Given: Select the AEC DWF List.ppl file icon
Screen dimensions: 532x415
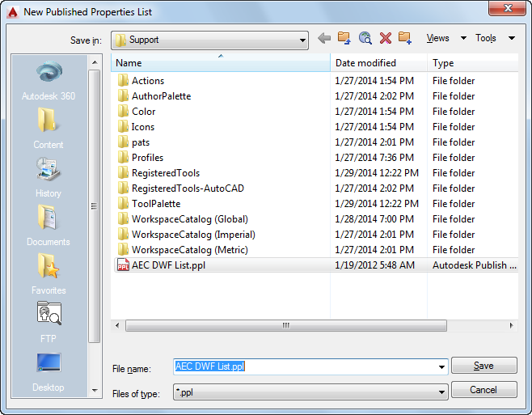Looking at the screenshot, I should click(123, 265).
